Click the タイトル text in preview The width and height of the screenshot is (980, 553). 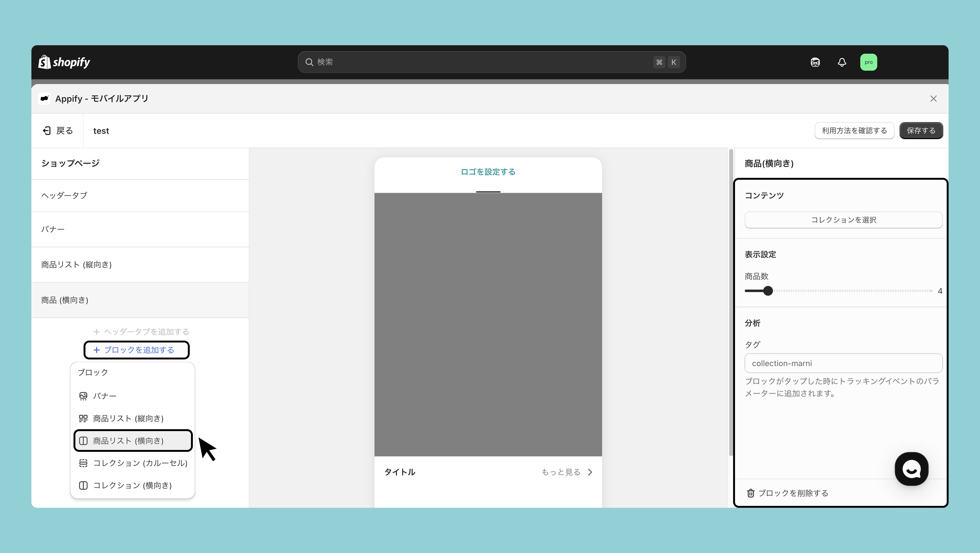tap(400, 472)
